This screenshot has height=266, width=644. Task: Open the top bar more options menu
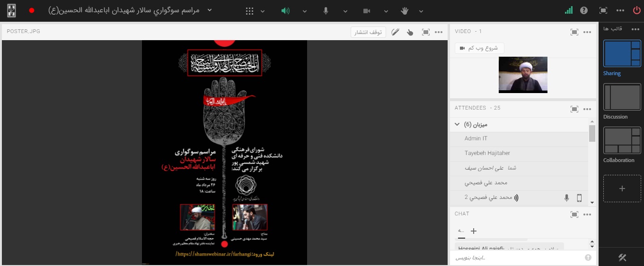pyautogui.click(x=620, y=10)
